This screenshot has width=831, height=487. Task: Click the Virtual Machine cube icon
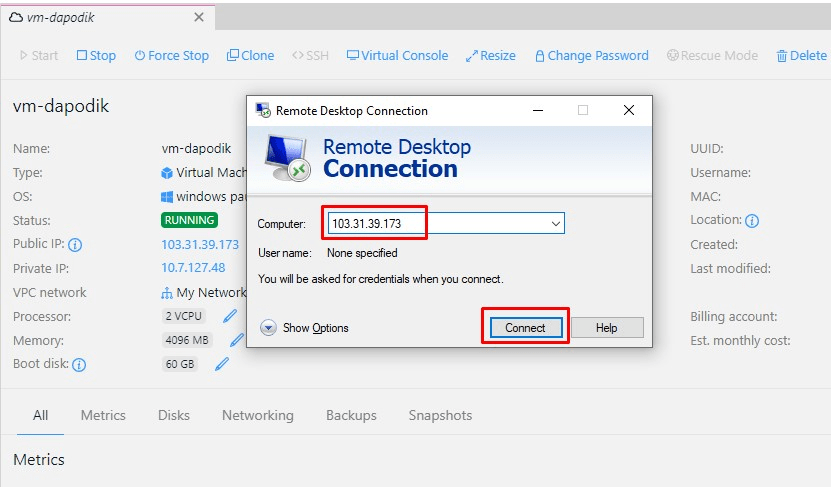point(167,173)
